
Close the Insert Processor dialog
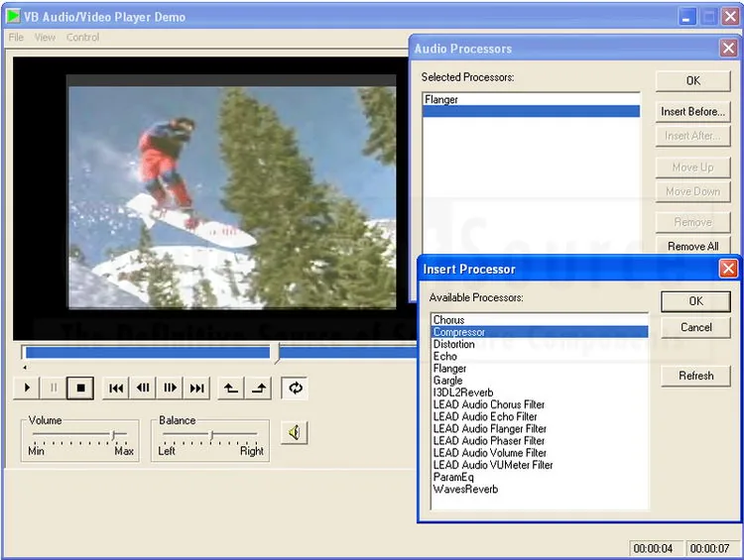pyautogui.click(x=728, y=269)
